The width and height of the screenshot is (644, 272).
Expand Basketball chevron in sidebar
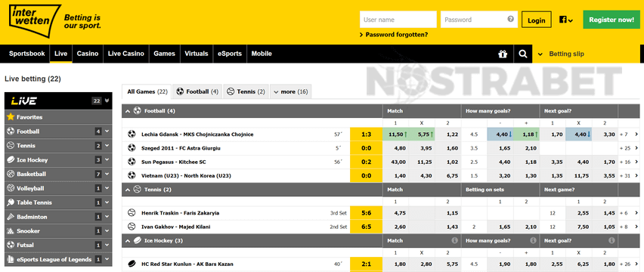107,174
